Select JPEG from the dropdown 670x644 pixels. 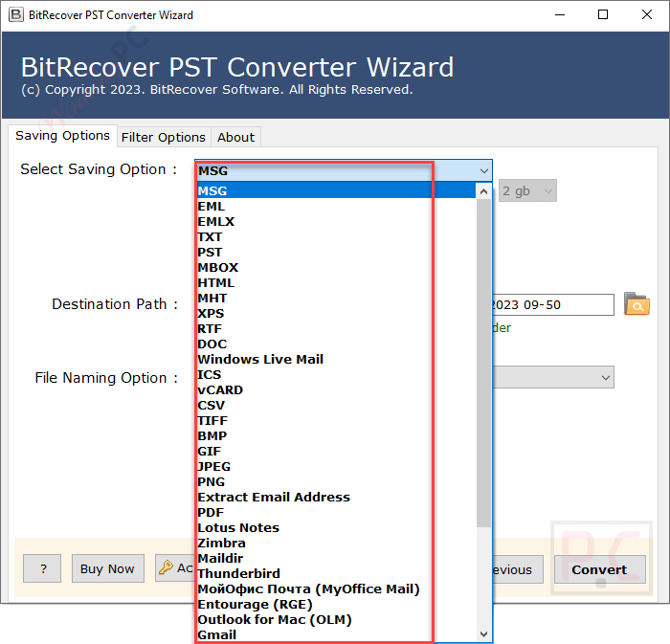tap(336, 467)
